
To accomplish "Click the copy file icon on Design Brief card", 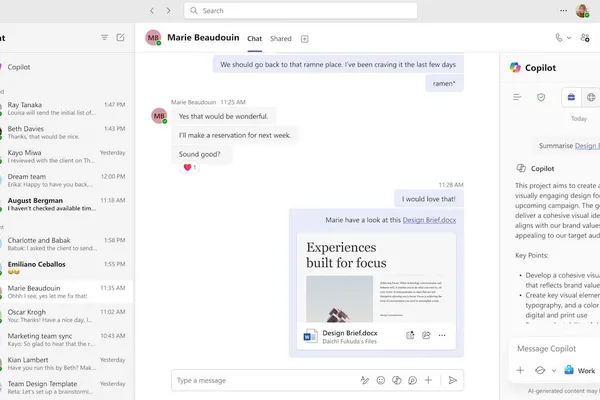I will 410,335.
